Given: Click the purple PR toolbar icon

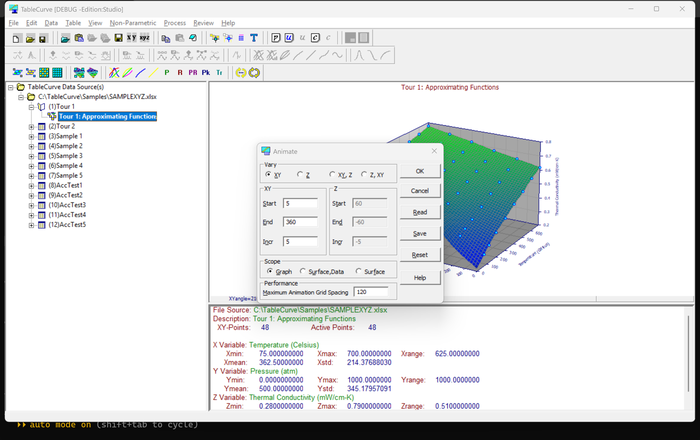Looking at the screenshot, I should pos(193,72).
